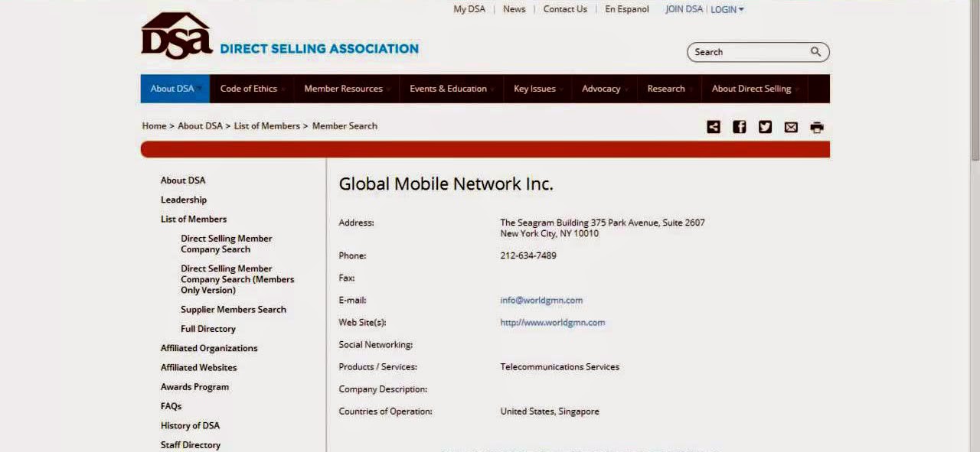Print page using printer icon
This screenshot has width=980, height=452.
pos(817,128)
